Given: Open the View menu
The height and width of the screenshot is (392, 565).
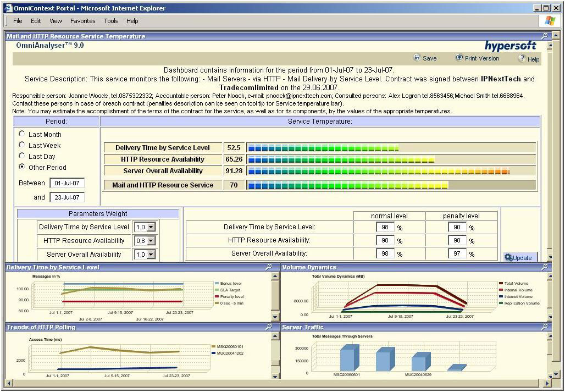Looking at the screenshot, I should tap(56, 21).
